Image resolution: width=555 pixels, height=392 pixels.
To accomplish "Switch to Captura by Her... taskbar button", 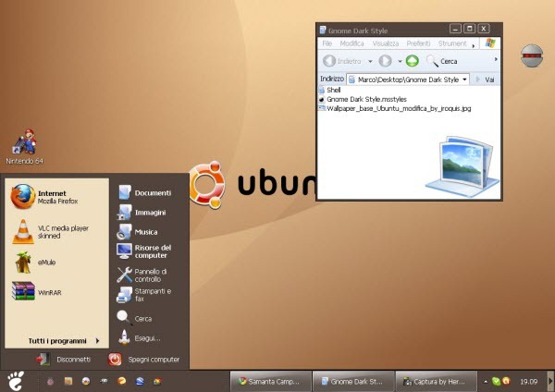I will coord(436,382).
